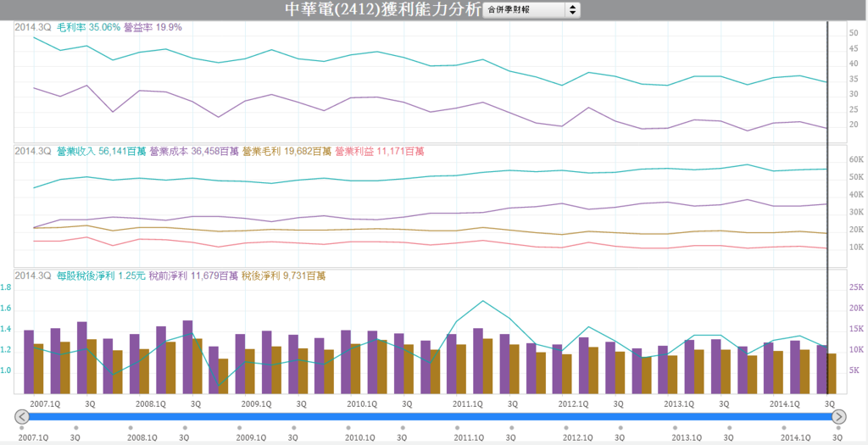Select the range slider tick labeled 2008.1Q

142,438
